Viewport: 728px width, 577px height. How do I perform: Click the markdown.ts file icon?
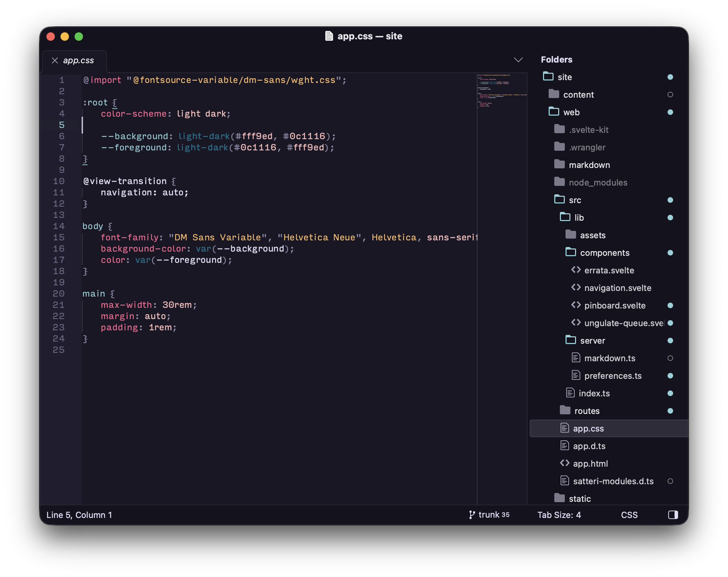coord(576,358)
